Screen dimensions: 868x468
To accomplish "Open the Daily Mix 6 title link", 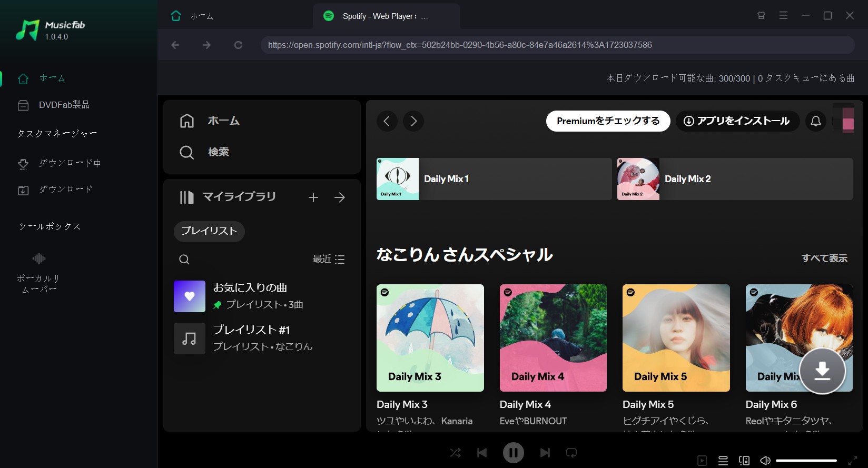I will click(x=771, y=404).
